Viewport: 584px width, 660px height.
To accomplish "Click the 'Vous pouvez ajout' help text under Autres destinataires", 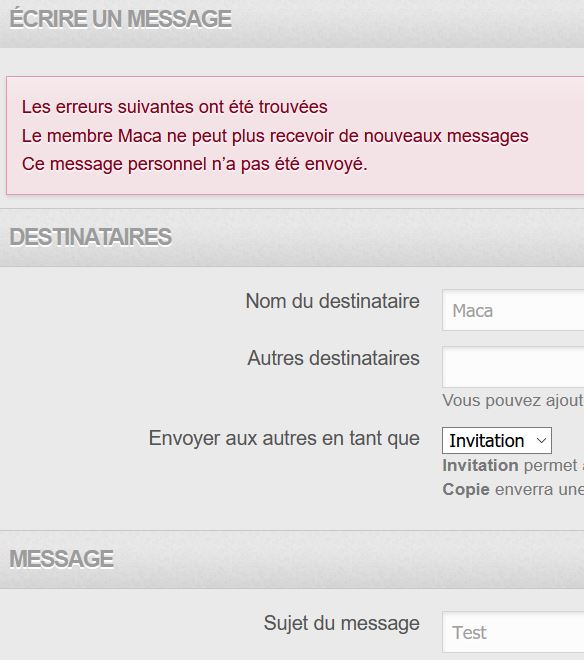I will pyautogui.click(x=513, y=401).
